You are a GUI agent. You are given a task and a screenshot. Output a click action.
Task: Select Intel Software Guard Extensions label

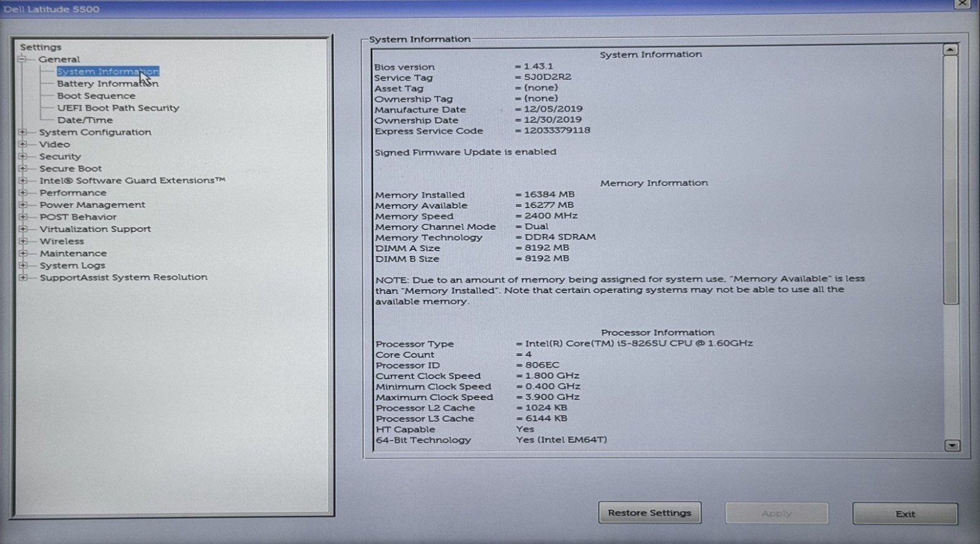(133, 181)
